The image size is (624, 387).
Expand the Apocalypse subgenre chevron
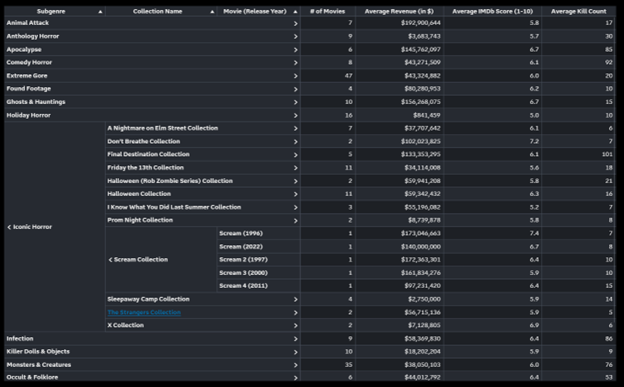[295, 50]
